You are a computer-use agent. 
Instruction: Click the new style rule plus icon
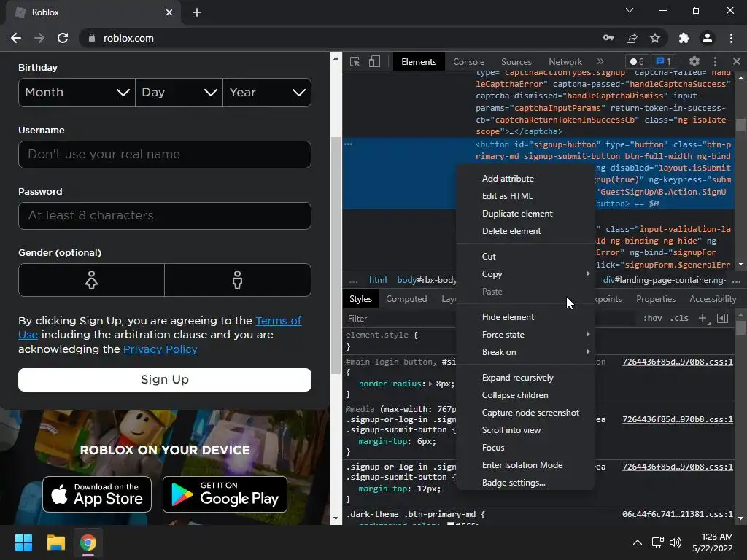click(x=703, y=318)
